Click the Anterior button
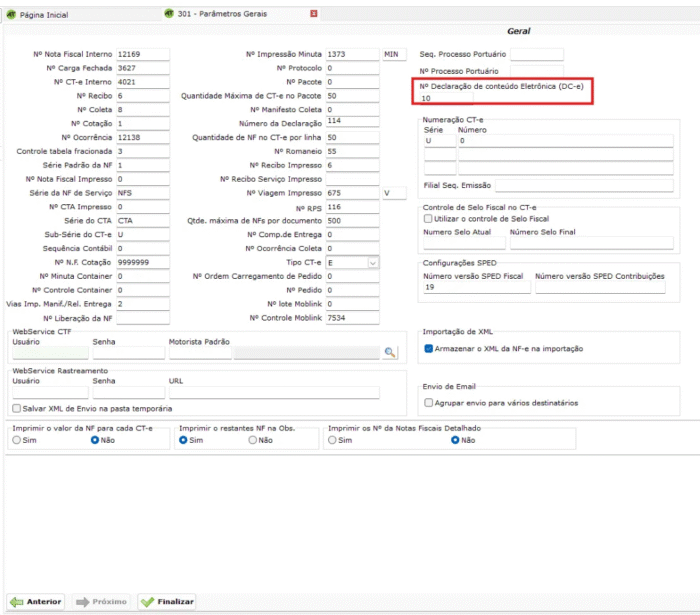Viewport: 700px width, 615px height. [36, 602]
